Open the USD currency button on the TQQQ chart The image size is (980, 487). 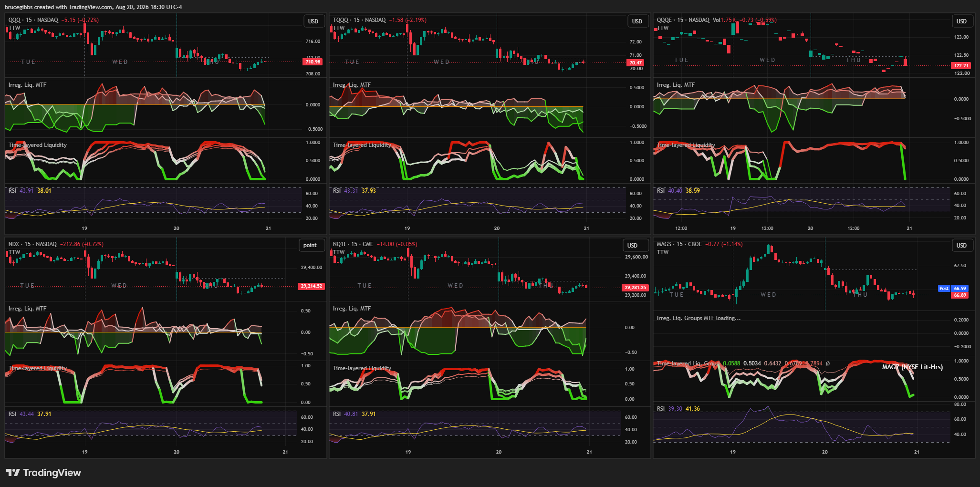pyautogui.click(x=637, y=21)
